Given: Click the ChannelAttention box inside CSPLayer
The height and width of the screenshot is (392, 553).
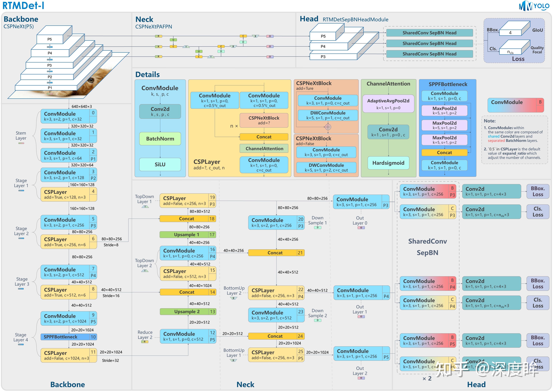Looking at the screenshot, I should [x=264, y=148].
